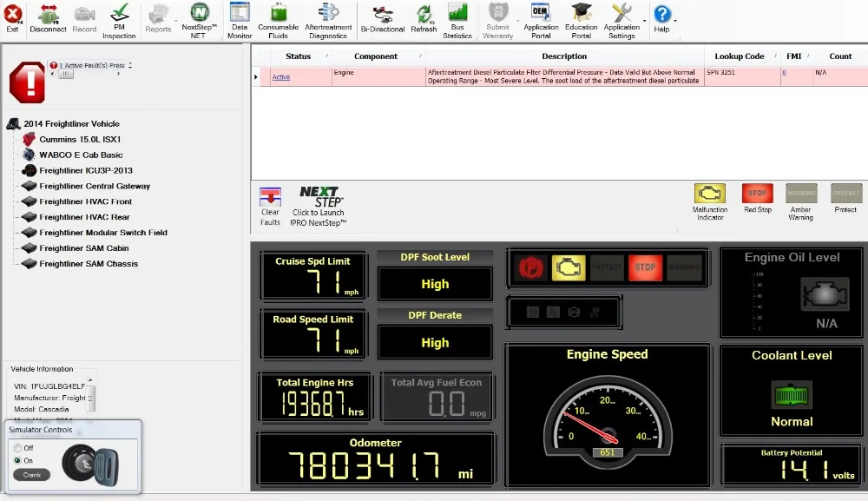
Task: Open Aftertreatment Diagnostics
Action: (328, 19)
